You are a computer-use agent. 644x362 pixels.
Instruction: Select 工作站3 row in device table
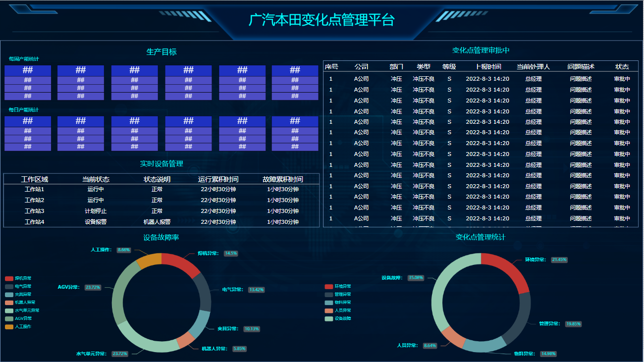click(x=161, y=211)
